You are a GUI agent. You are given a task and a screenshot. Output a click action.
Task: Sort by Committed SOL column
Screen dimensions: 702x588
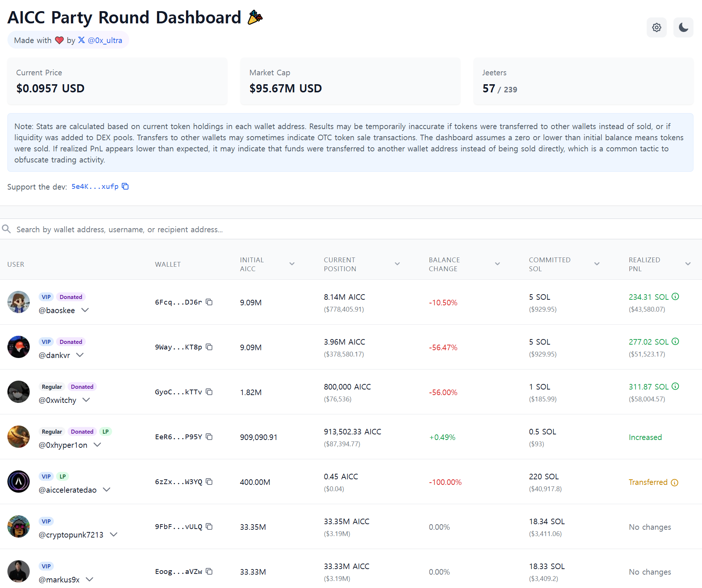point(597,264)
